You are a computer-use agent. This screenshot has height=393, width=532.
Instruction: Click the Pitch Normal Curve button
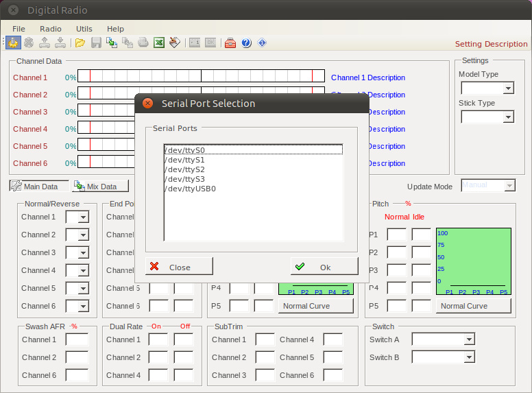(x=474, y=306)
